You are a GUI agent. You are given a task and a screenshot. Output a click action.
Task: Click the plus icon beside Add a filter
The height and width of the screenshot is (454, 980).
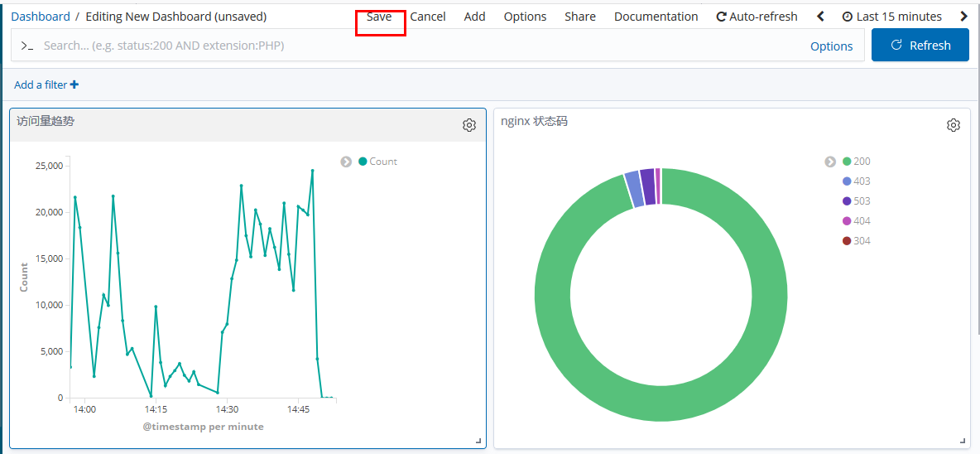[74, 85]
